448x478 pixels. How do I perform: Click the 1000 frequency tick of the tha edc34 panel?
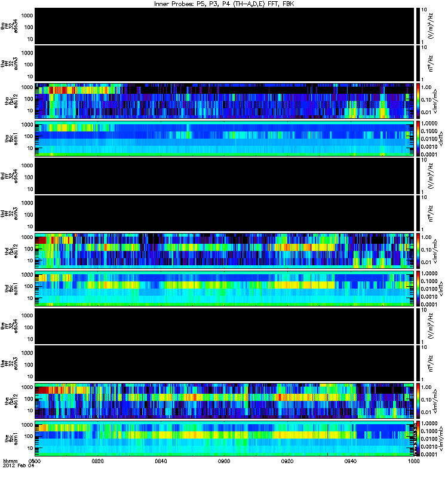click(x=27, y=16)
